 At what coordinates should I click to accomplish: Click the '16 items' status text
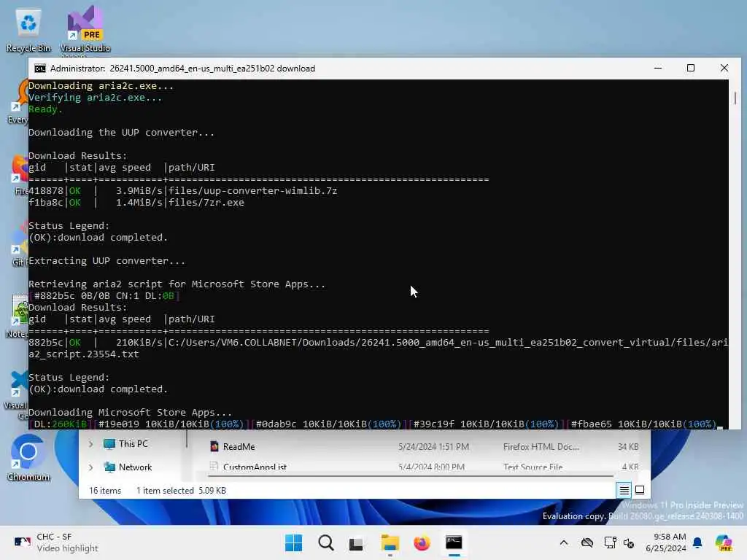[105, 491]
